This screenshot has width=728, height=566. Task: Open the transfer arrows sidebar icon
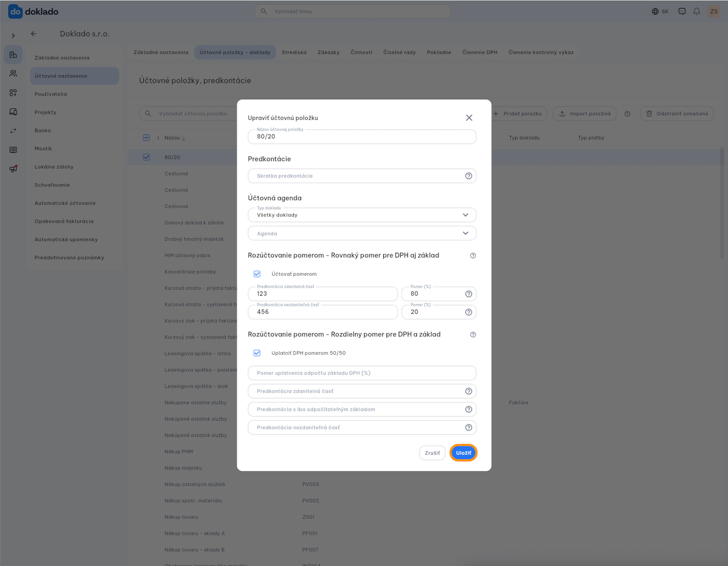coord(13,131)
